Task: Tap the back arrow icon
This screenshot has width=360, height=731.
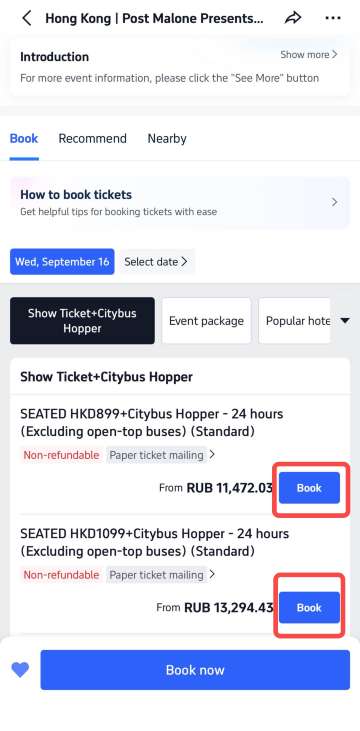Action: click(27, 19)
